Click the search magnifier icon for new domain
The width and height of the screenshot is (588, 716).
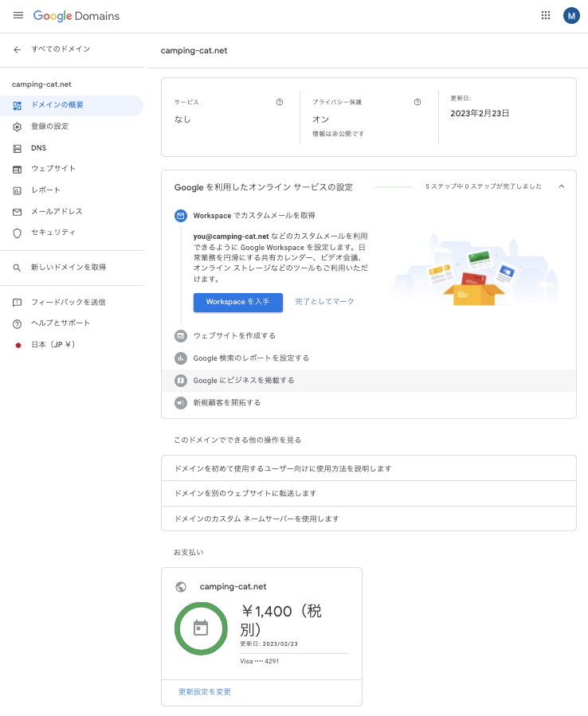click(18, 268)
